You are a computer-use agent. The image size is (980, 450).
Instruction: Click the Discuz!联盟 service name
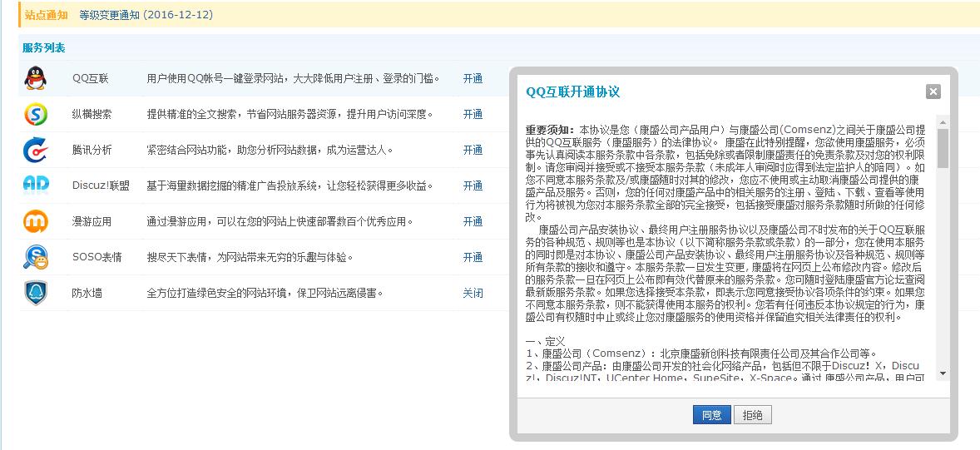point(101,185)
